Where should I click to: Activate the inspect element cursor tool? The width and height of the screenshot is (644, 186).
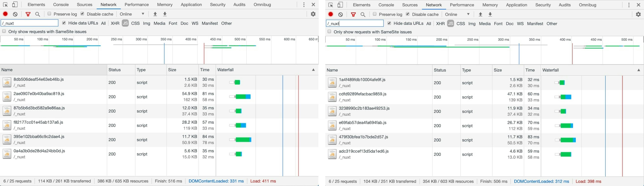pyautogui.click(x=6, y=5)
